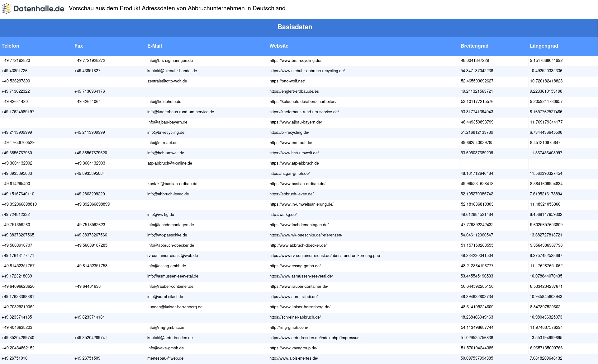This screenshot has height=364, width=598.
Task: Click the Website column header
Action: [279, 46]
